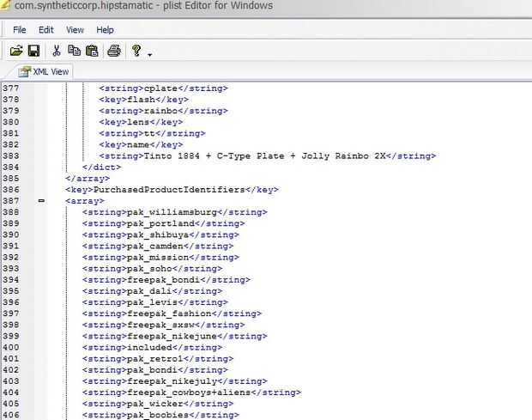Select the freepak_nikejune string line
The width and height of the screenshot is (532, 420).
(x=175, y=336)
